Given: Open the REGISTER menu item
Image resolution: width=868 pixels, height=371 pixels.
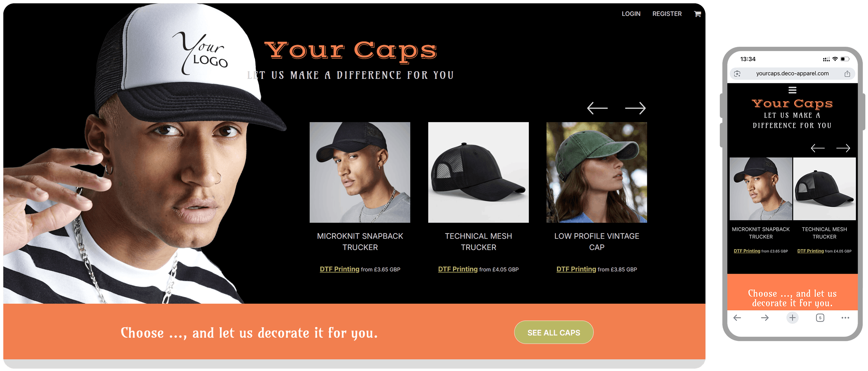Looking at the screenshot, I should coord(667,14).
